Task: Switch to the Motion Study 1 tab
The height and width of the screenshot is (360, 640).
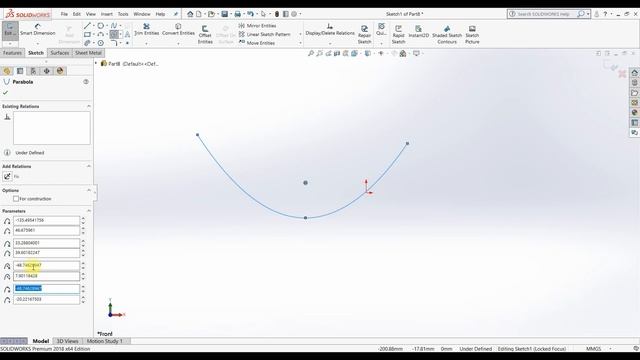Action: click(104, 341)
